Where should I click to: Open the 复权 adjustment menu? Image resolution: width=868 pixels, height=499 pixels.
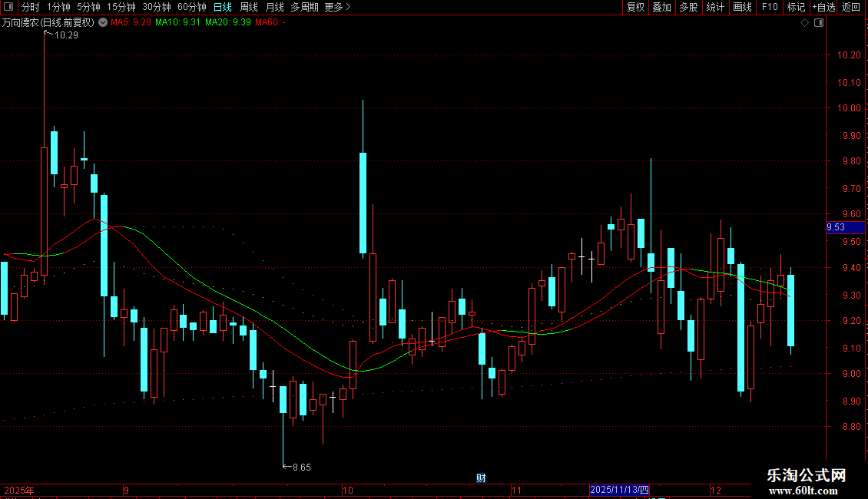coord(635,7)
